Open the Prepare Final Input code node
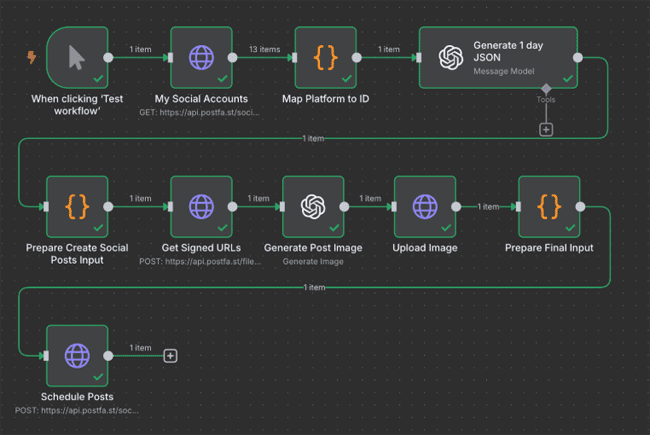Viewport: 650px width, 435px height. (549, 207)
